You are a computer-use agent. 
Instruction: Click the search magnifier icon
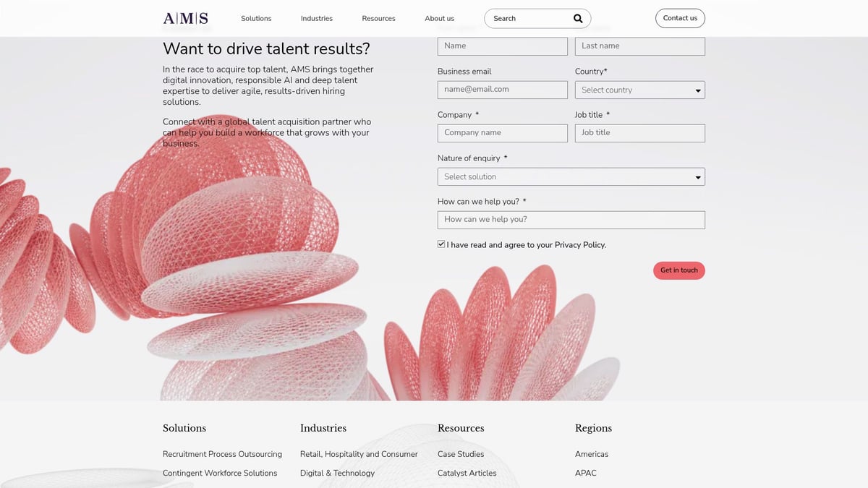click(x=577, y=17)
